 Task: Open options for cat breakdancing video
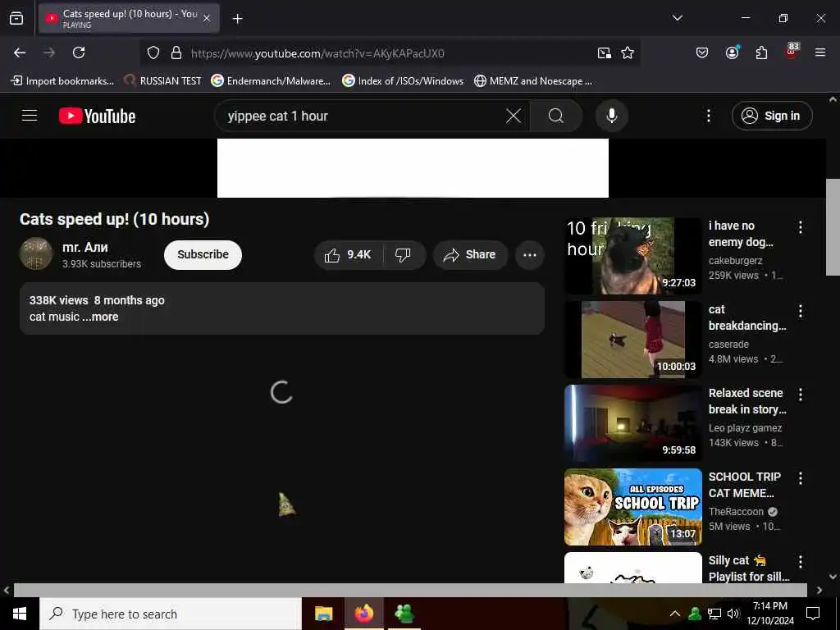801,311
